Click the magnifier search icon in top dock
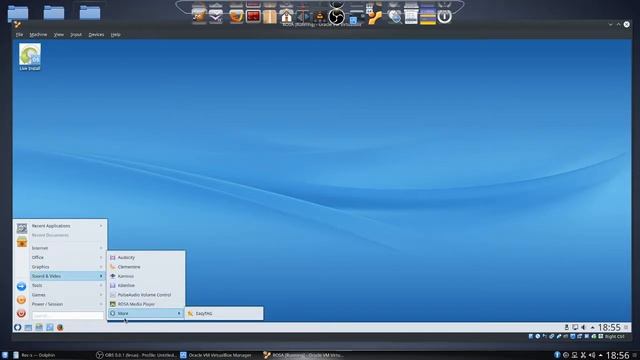 click(x=394, y=17)
